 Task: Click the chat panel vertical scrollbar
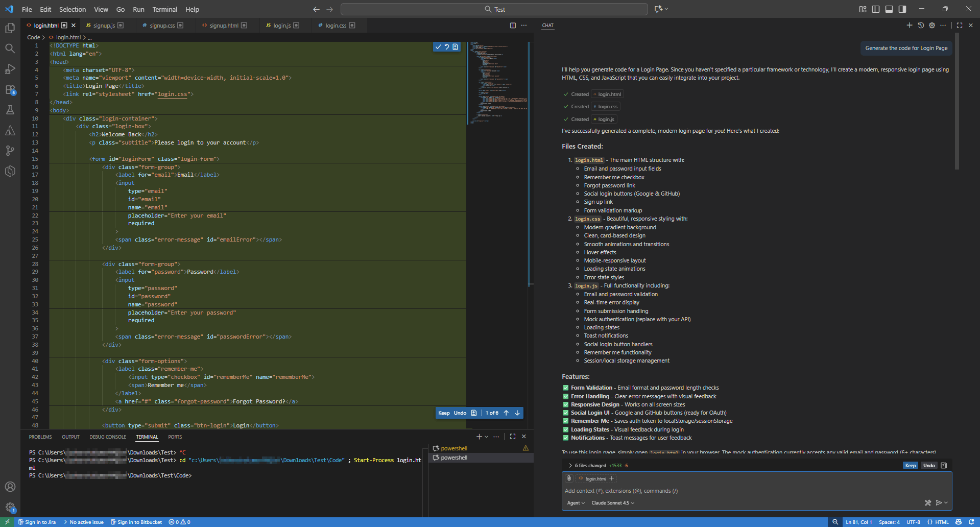click(x=957, y=101)
